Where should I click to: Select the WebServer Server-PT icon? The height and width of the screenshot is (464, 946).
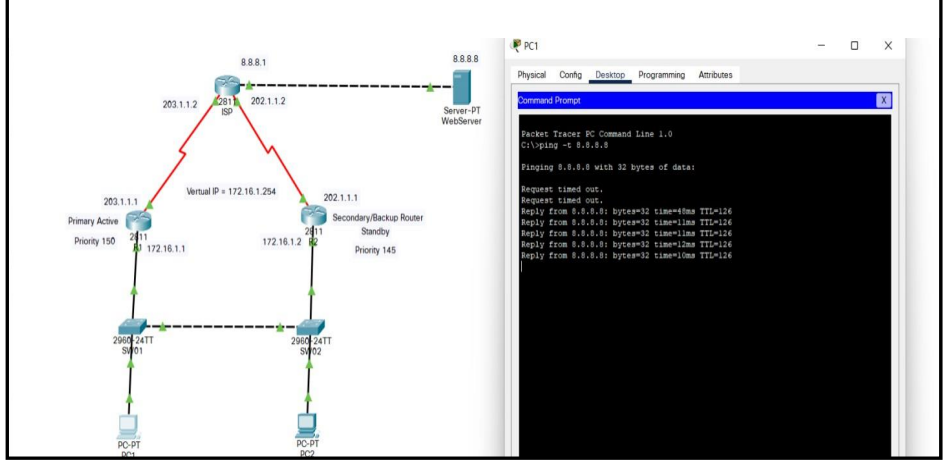[x=462, y=87]
